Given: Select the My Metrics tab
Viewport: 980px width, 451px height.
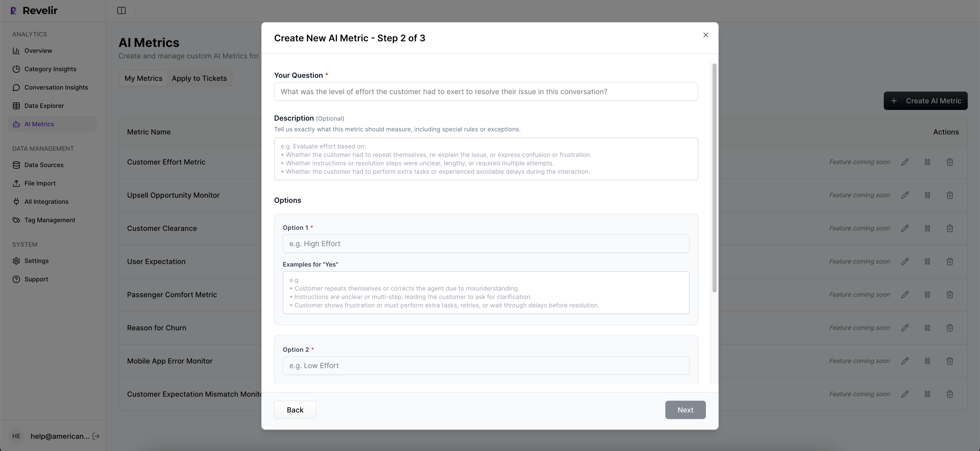Looking at the screenshot, I should click(143, 78).
